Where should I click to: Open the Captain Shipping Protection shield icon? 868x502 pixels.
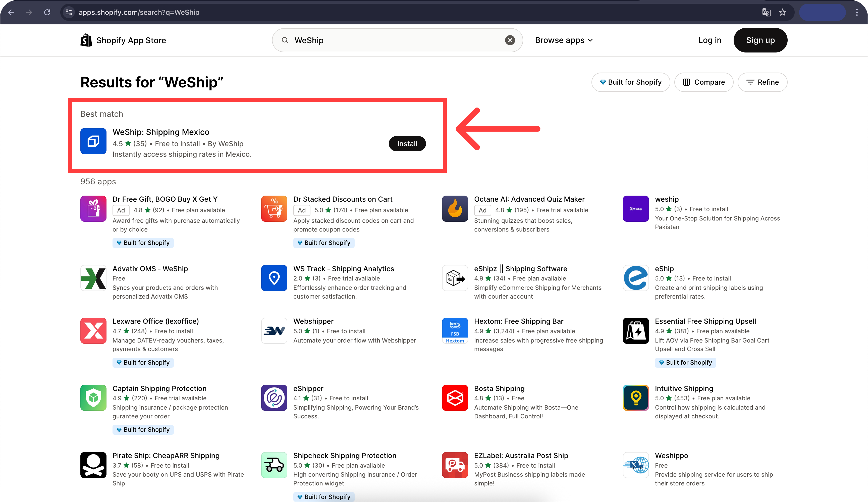click(x=93, y=398)
